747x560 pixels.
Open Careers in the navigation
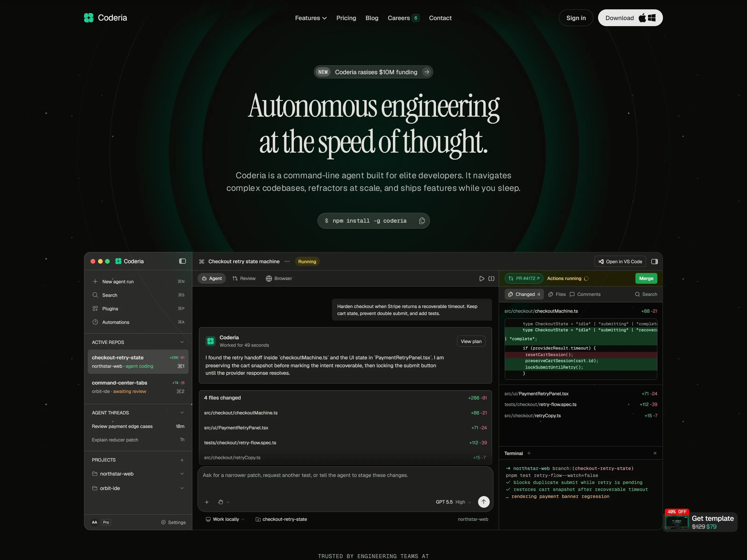tap(404, 18)
